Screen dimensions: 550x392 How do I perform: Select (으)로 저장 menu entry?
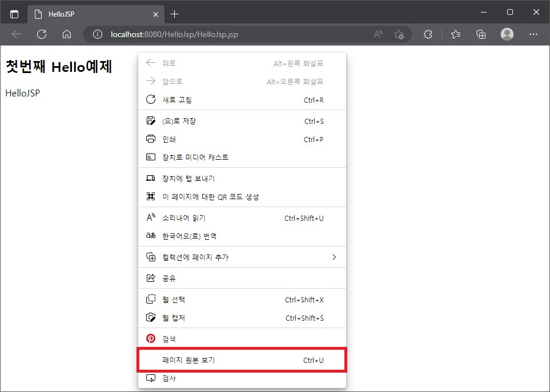point(242,121)
